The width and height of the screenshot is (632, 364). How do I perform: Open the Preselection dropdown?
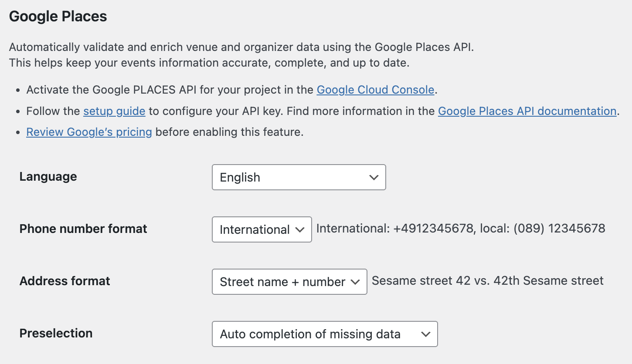325,334
